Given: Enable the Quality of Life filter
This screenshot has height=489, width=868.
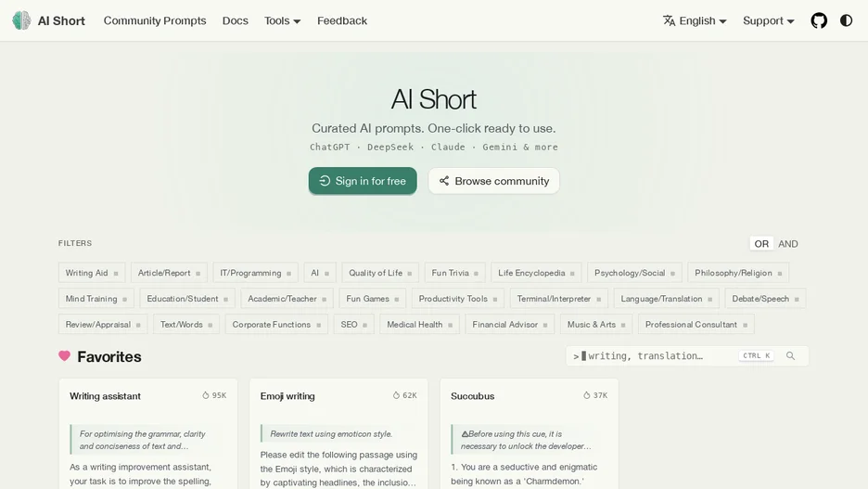Looking at the screenshot, I should 380,273.
